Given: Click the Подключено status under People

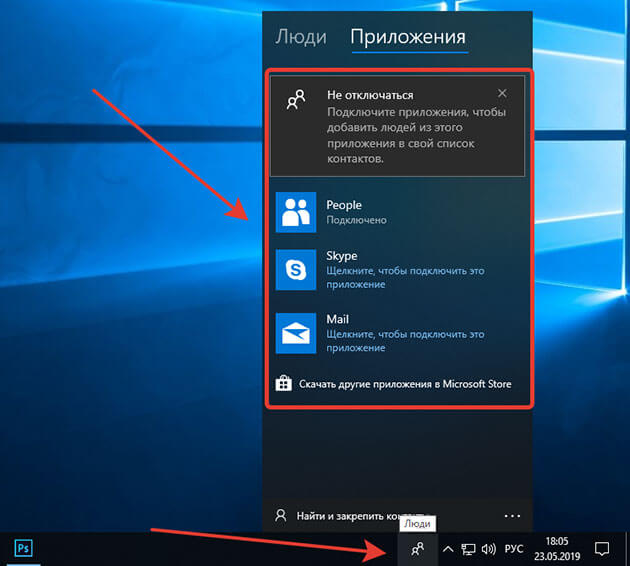Looking at the screenshot, I should (x=356, y=220).
